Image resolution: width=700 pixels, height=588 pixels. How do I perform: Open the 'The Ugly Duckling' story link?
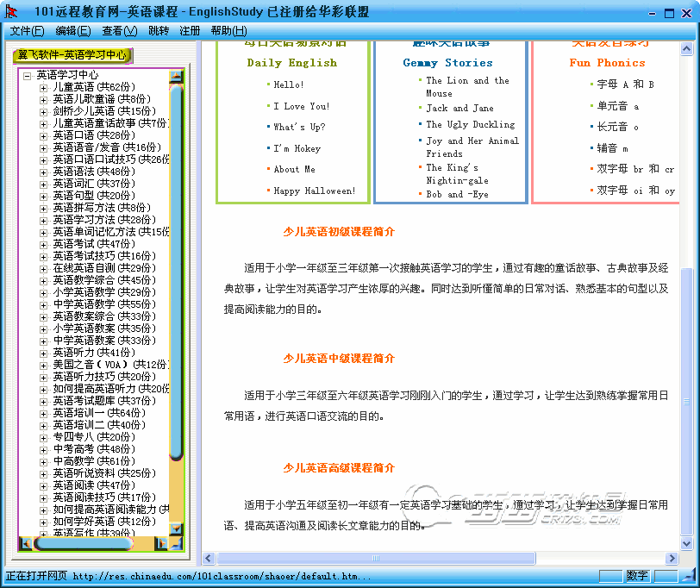pos(470,124)
